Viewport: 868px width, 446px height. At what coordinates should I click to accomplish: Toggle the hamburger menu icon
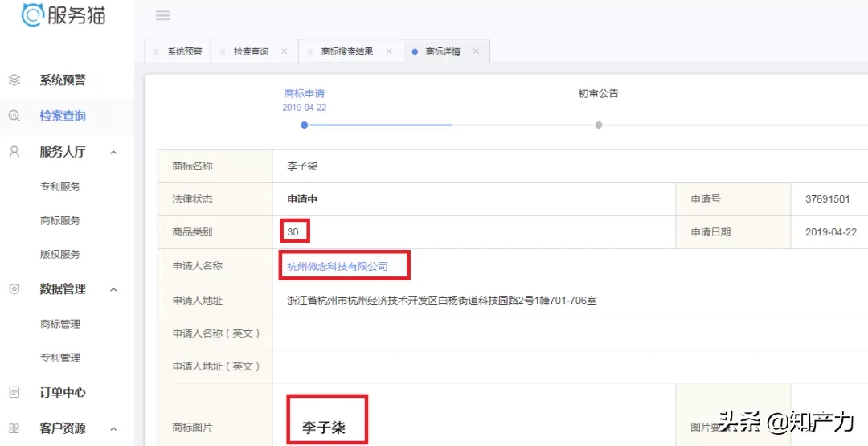click(x=162, y=15)
